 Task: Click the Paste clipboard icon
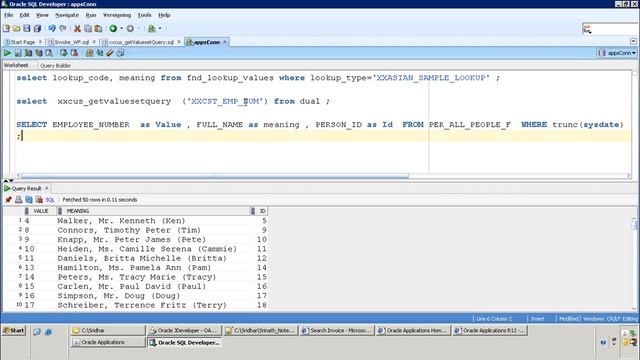click(98, 29)
